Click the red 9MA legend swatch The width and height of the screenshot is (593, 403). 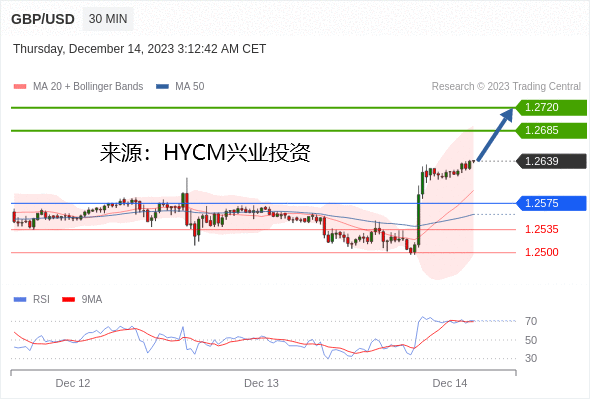coord(68,300)
